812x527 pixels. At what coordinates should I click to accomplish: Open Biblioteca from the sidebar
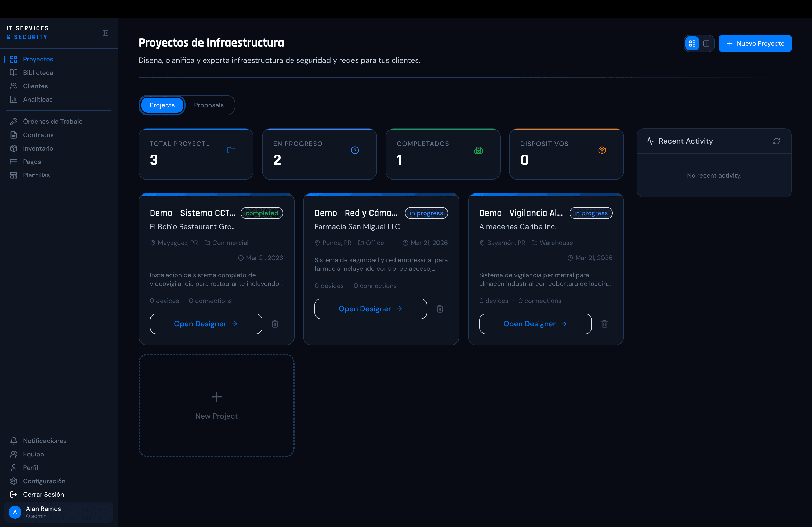(38, 72)
